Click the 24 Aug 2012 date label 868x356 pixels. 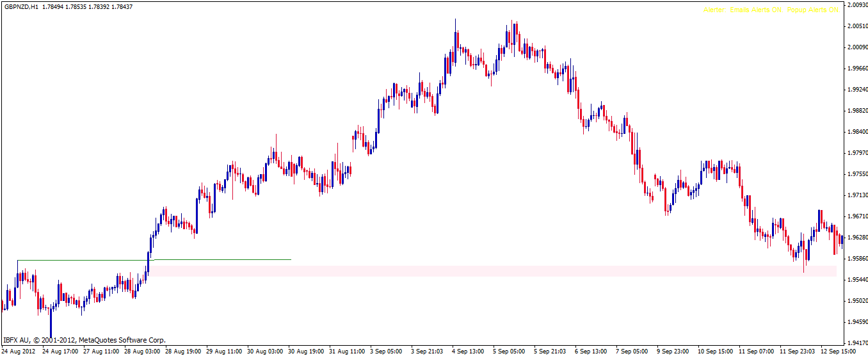tap(19, 352)
